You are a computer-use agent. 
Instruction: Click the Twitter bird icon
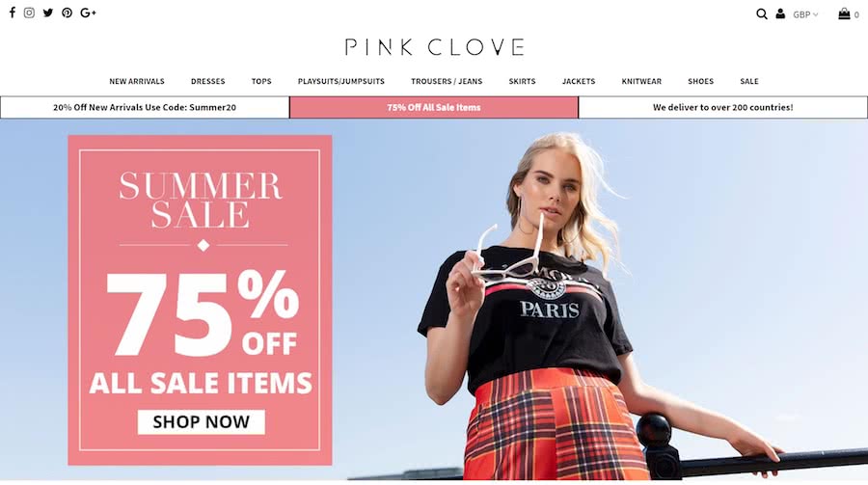pyautogui.click(x=48, y=13)
